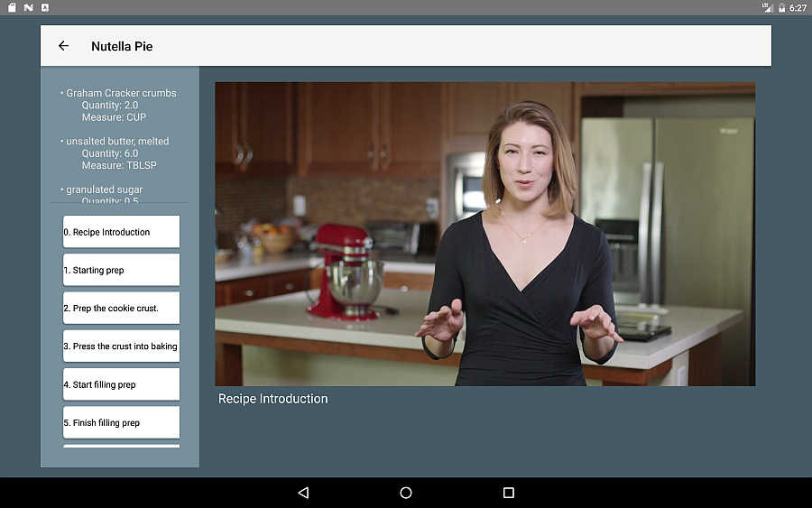
Task: Open recent apps square button
Action: (x=509, y=493)
